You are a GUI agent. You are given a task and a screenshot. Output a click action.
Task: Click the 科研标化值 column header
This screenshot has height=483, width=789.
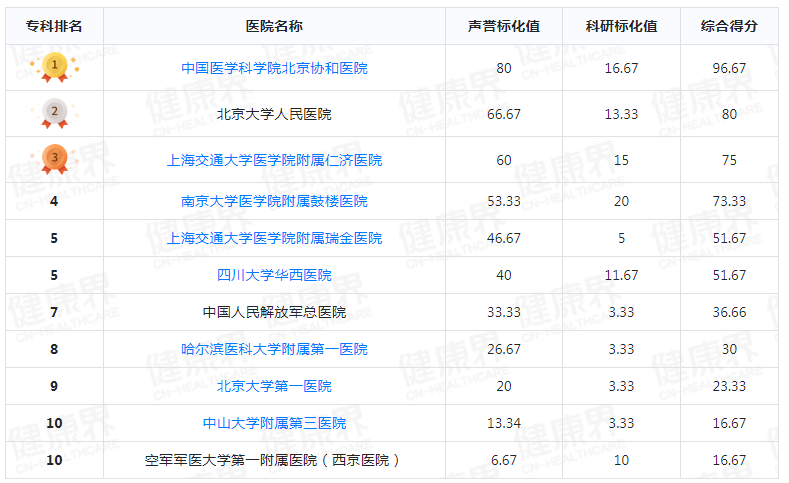click(621, 26)
